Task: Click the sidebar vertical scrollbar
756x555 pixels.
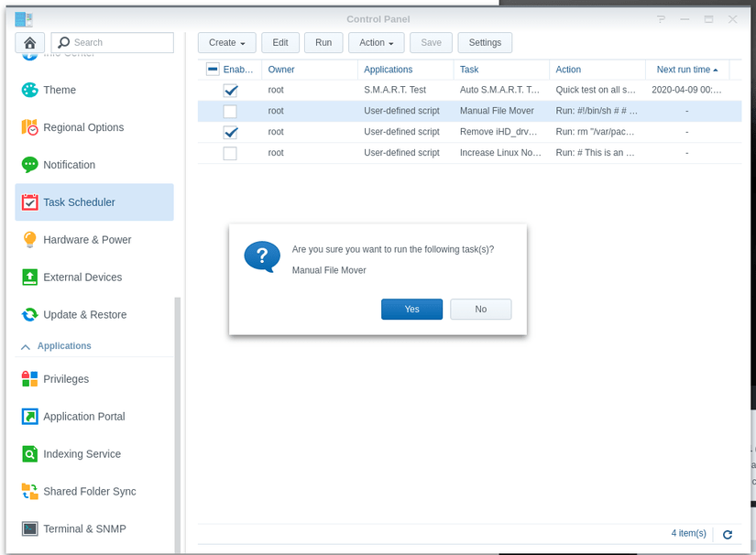Action: 178,424
